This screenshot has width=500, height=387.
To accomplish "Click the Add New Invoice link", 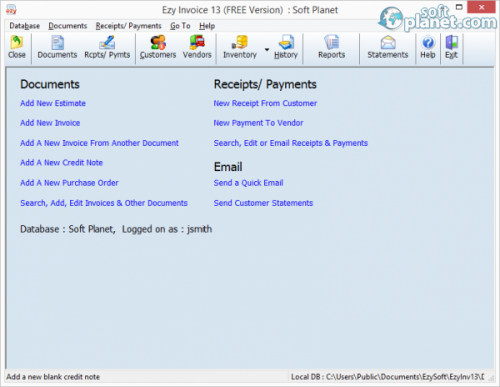I will [x=50, y=123].
